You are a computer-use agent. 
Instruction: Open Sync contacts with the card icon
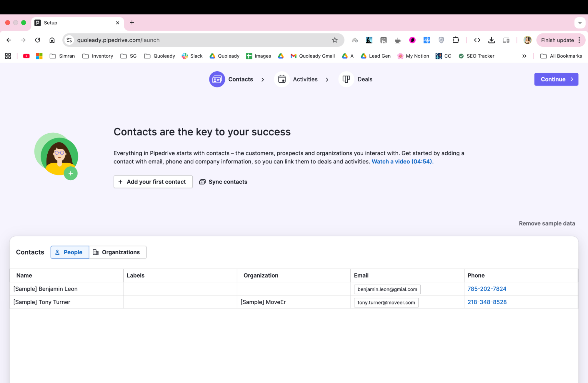(202, 182)
